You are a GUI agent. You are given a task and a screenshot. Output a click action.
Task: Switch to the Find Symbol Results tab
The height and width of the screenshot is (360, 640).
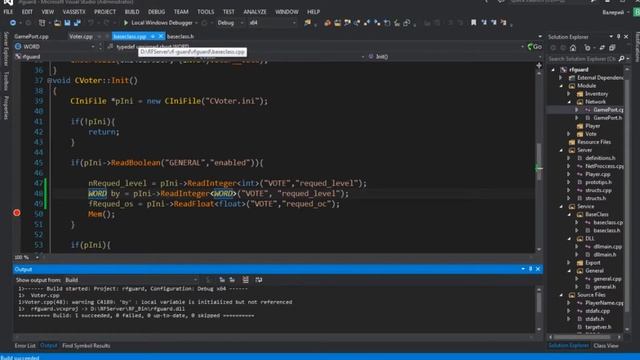click(86, 346)
